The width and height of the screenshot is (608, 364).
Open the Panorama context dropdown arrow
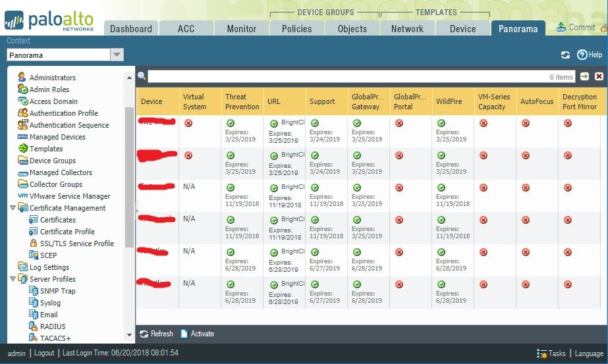click(x=117, y=55)
